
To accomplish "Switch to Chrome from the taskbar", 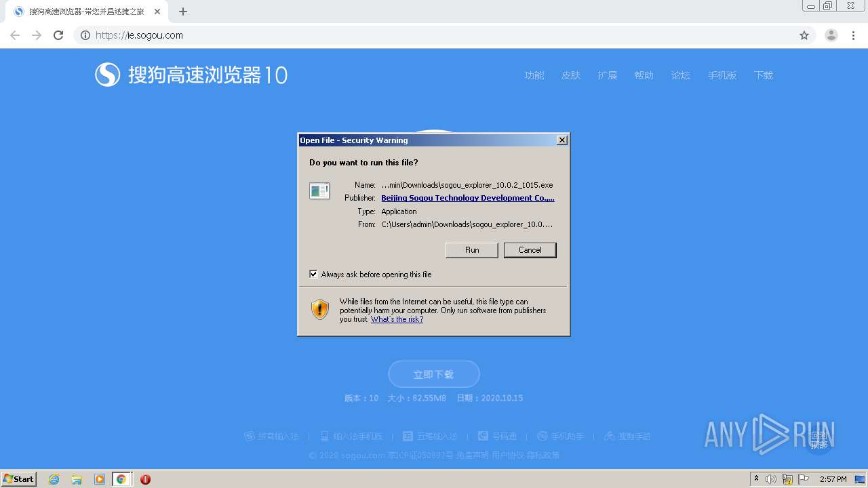I will click(x=121, y=479).
